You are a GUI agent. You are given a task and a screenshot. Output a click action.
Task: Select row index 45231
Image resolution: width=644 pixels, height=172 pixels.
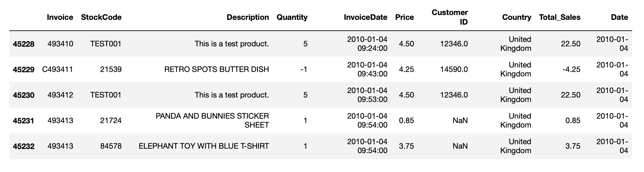point(24,121)
